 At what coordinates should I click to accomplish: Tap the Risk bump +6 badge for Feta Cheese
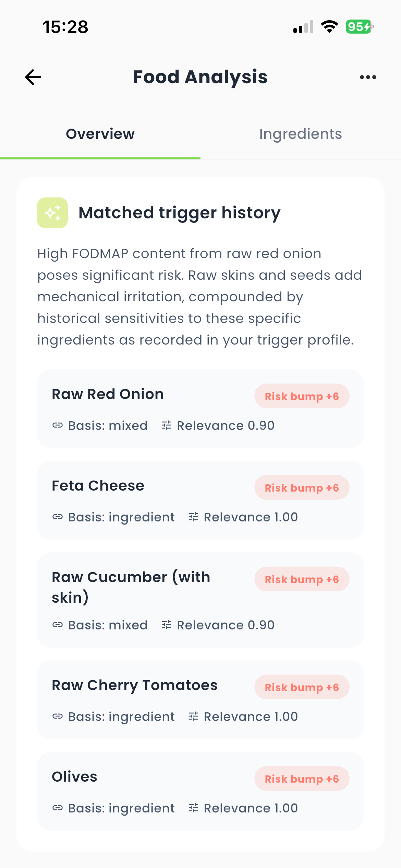point(302,488)
